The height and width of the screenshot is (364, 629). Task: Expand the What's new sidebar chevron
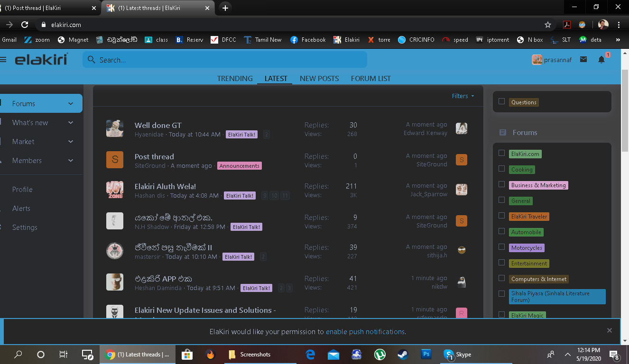click(x=71, y=122)
